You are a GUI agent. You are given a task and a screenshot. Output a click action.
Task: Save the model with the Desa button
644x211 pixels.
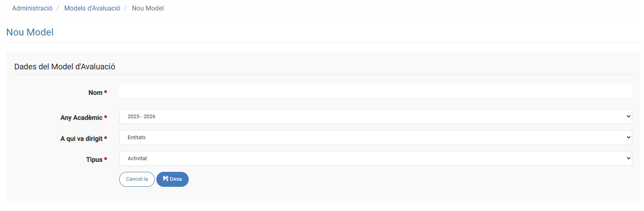click(x=173, y=179)
